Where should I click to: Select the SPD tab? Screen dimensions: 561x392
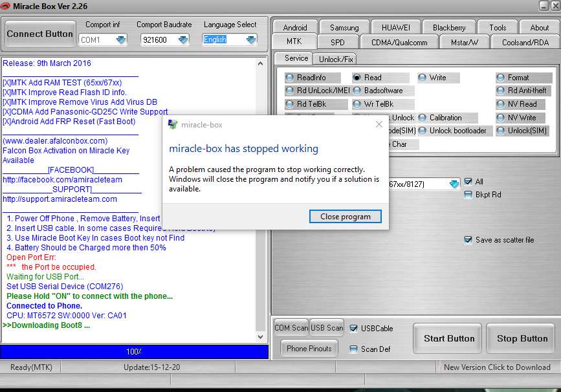coord(337,42)
